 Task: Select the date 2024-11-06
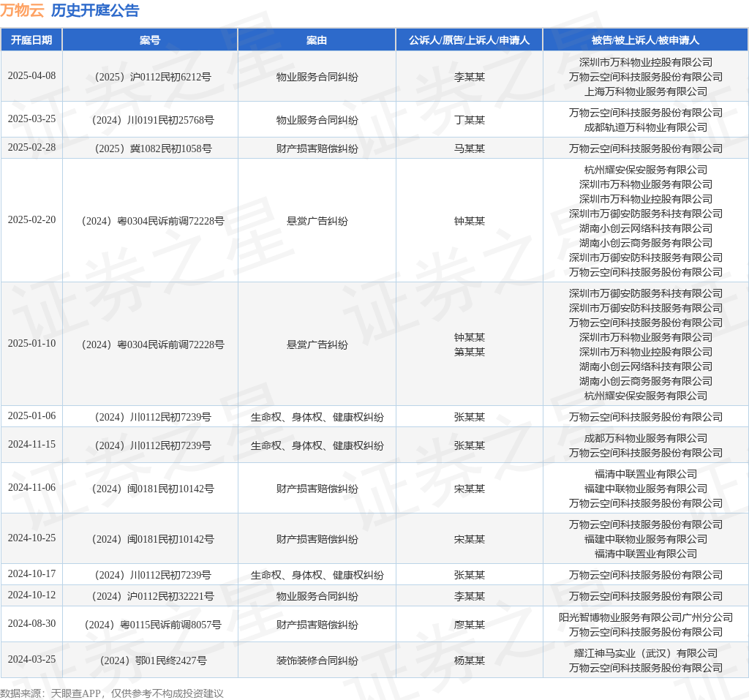click(31, 487)
